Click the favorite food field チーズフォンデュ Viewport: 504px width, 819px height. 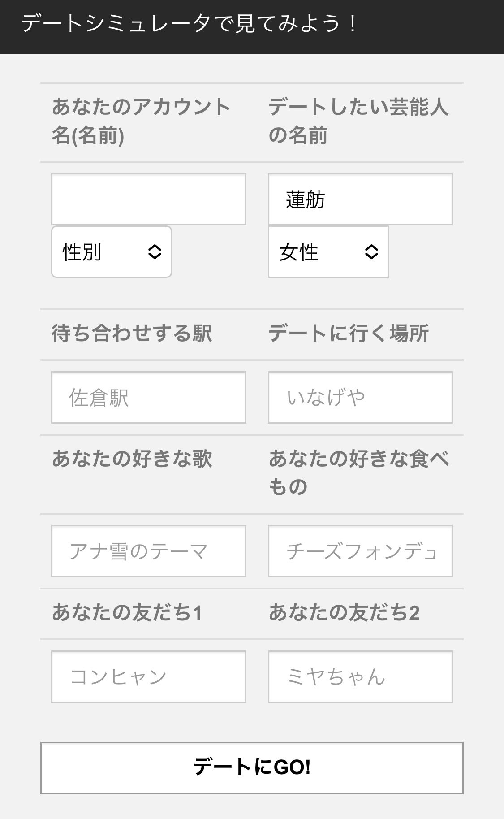point(360,551)
